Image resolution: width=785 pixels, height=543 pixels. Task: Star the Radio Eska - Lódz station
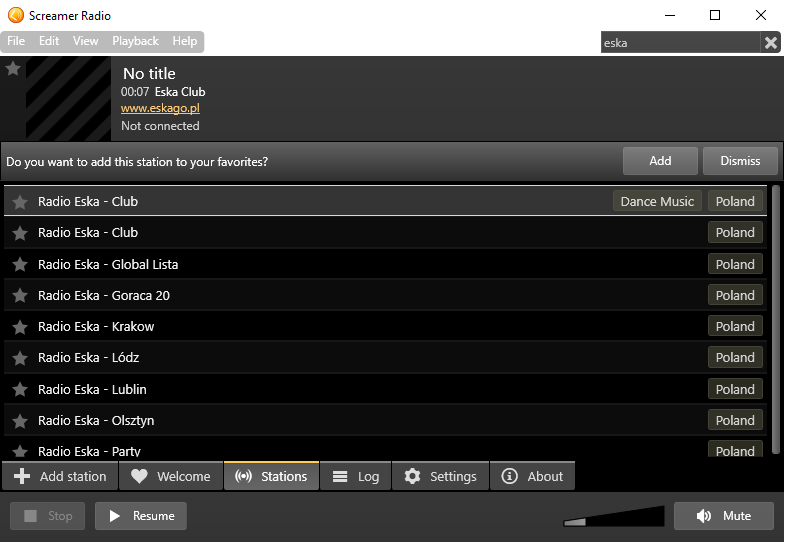pyautogui.click(x=20, y=358)
